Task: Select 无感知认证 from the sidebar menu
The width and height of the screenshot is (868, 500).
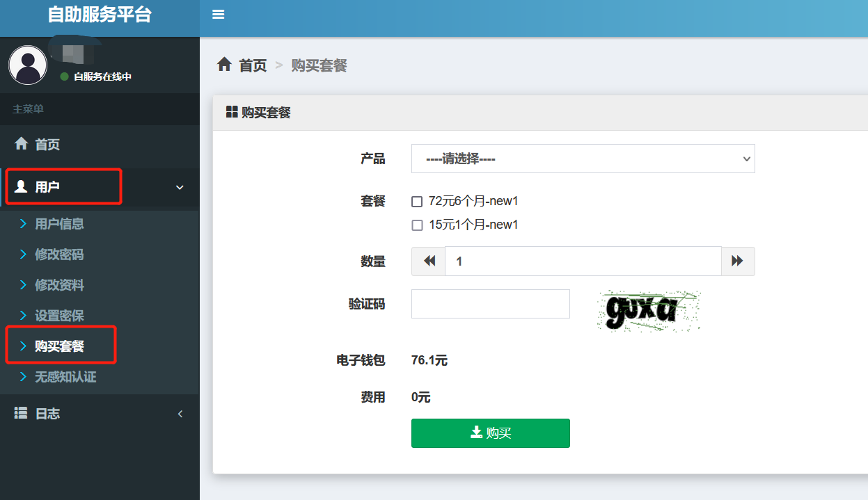Action: (65, 376)
